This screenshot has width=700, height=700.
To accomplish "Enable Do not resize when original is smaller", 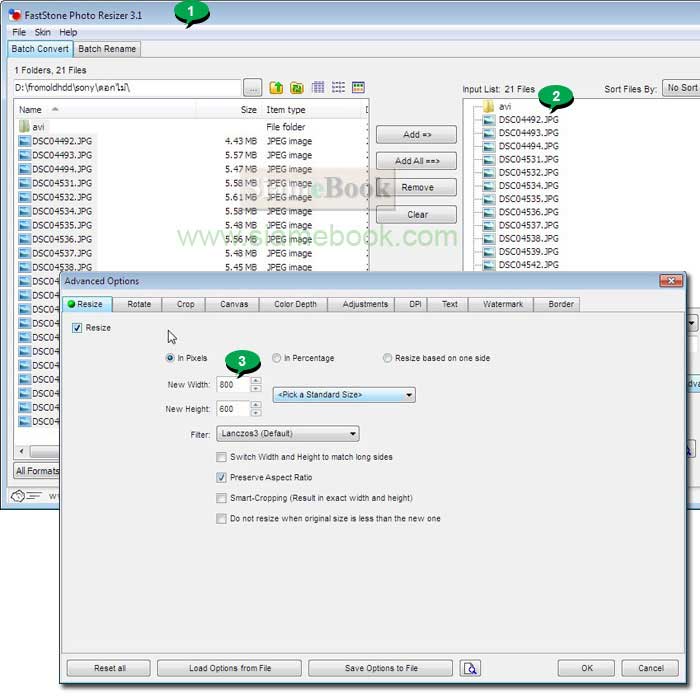I will [221, 519].
